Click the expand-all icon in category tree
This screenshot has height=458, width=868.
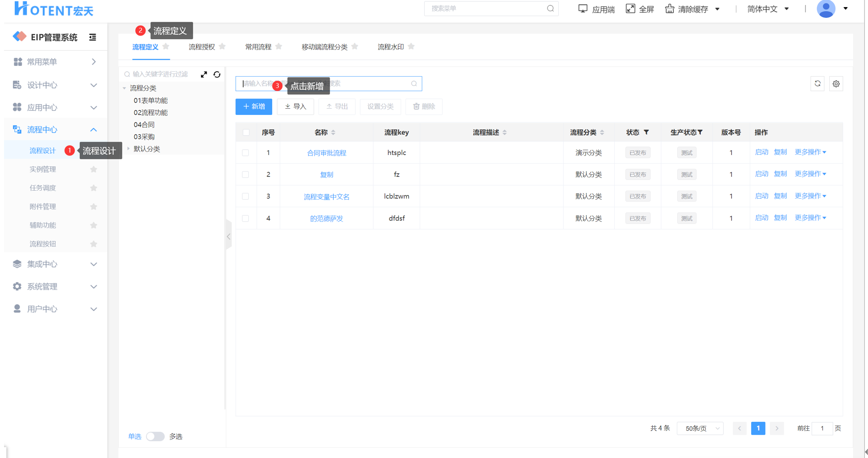pos(204,74)
